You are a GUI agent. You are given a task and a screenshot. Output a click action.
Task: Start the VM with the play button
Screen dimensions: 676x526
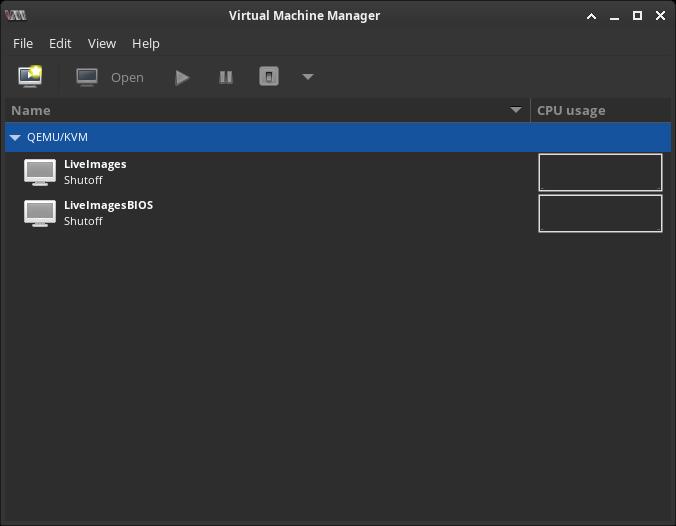tap(182, 78)
